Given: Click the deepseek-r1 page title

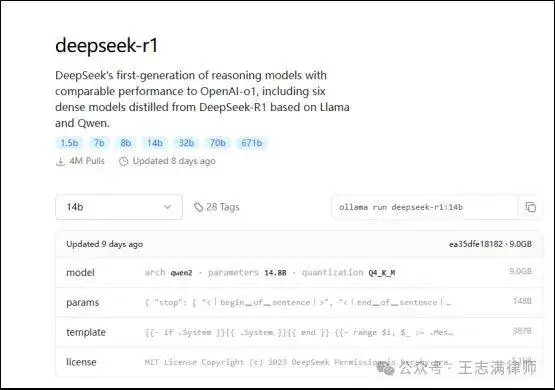Looking at the screenshot, I should [x=107, y=45].
